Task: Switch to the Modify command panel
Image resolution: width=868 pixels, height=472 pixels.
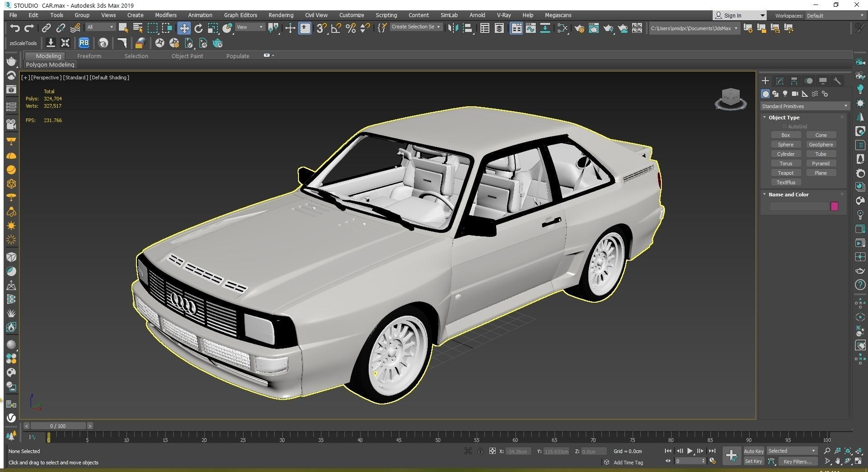Action: (x=780, y=81)
